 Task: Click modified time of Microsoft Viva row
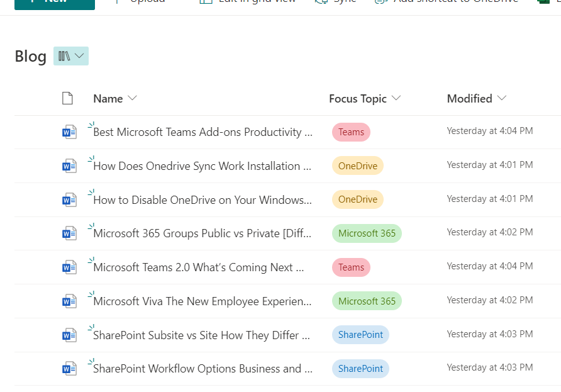pos(490,300)
